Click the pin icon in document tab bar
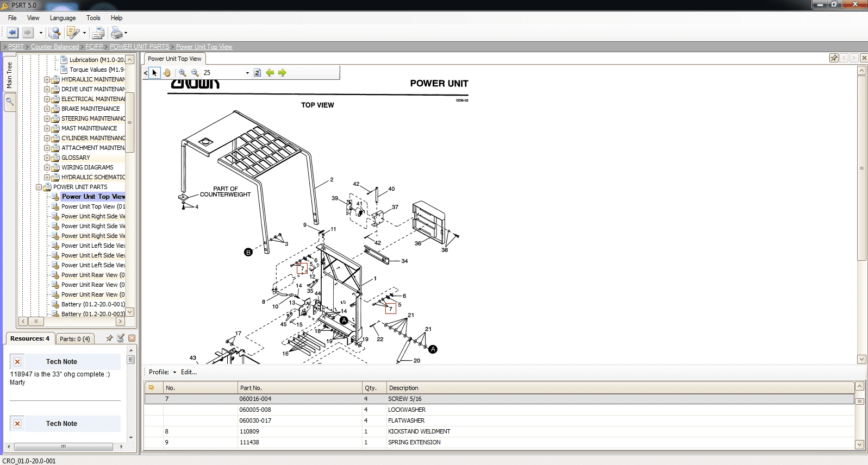Image resolution: width=868 pixels, height=465 pixels. pos(834,58)
